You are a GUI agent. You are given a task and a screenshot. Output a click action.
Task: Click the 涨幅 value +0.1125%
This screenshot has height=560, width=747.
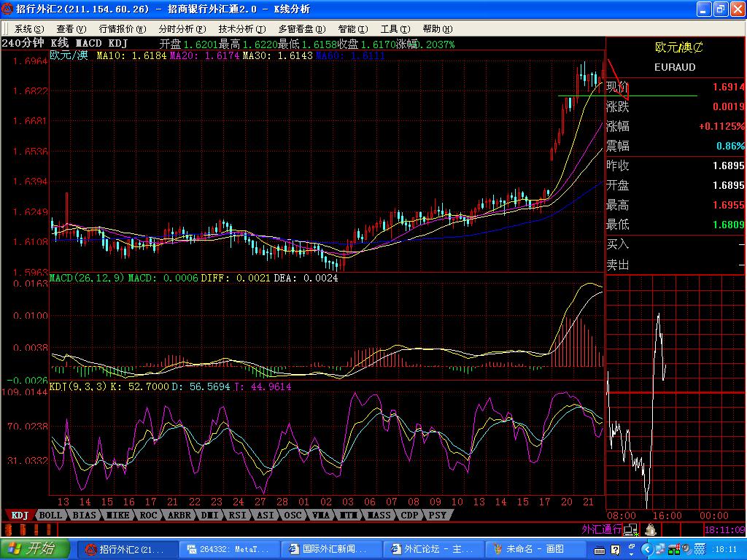click(x=721, y=126)
